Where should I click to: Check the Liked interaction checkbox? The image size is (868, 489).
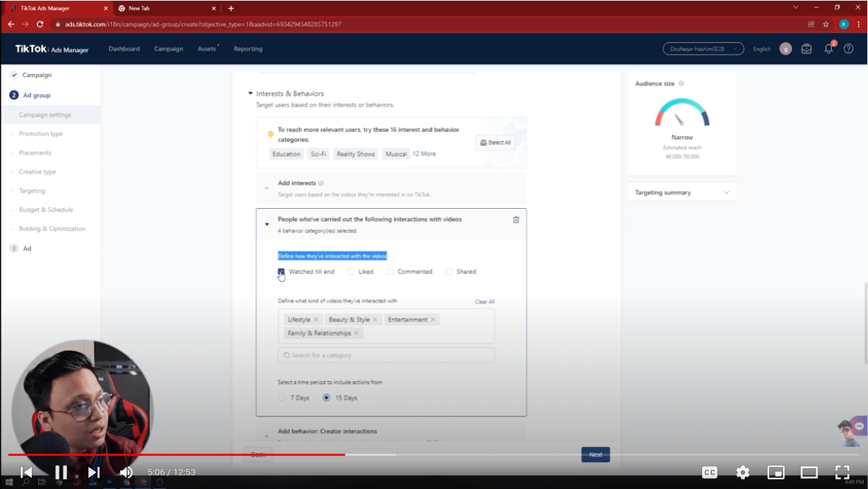[x=351, y=272]
